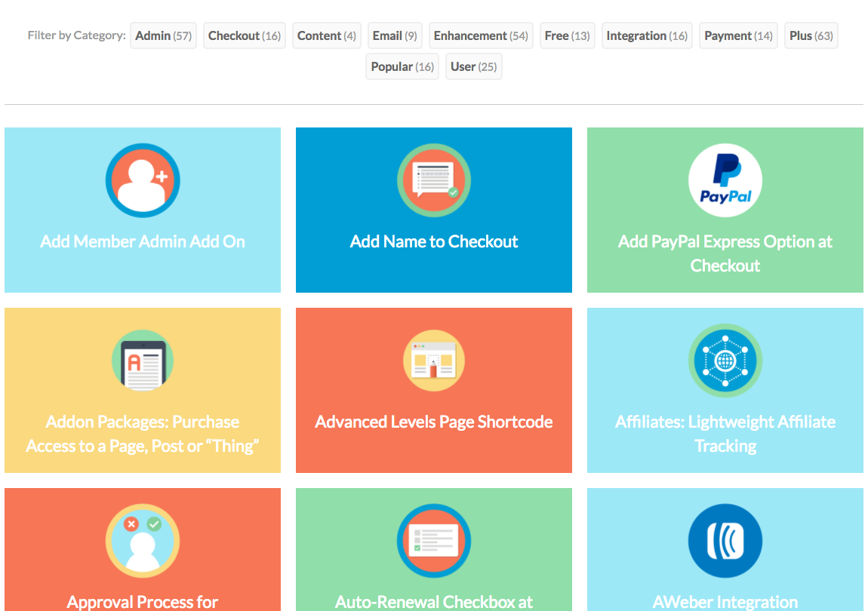Click the Affiliates network globe icon

tap(725, 361)
